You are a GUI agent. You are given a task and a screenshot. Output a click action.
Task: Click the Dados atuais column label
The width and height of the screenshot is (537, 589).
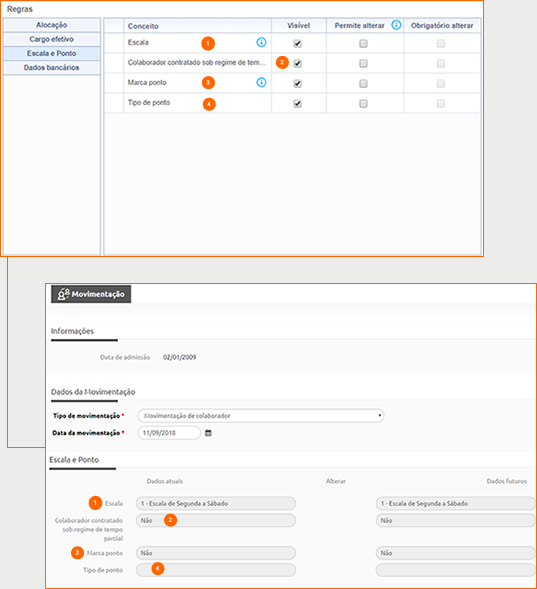click(165, 481)
